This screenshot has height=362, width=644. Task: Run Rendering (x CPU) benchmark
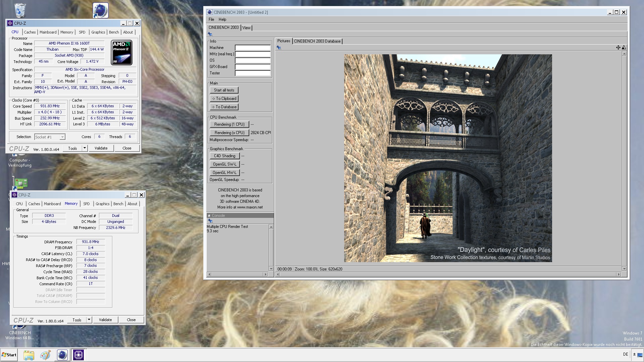click(229, 133)
